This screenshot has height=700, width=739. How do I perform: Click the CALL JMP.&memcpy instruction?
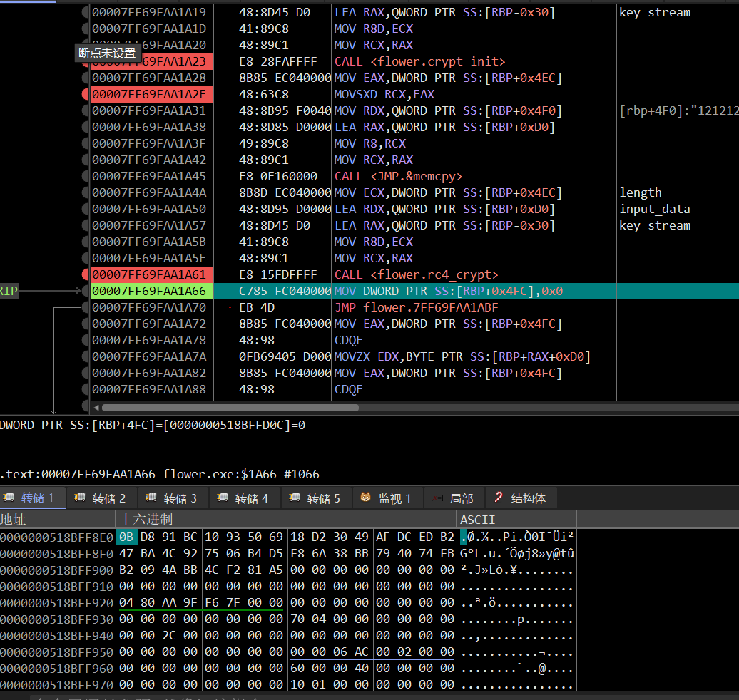point(399,176)
